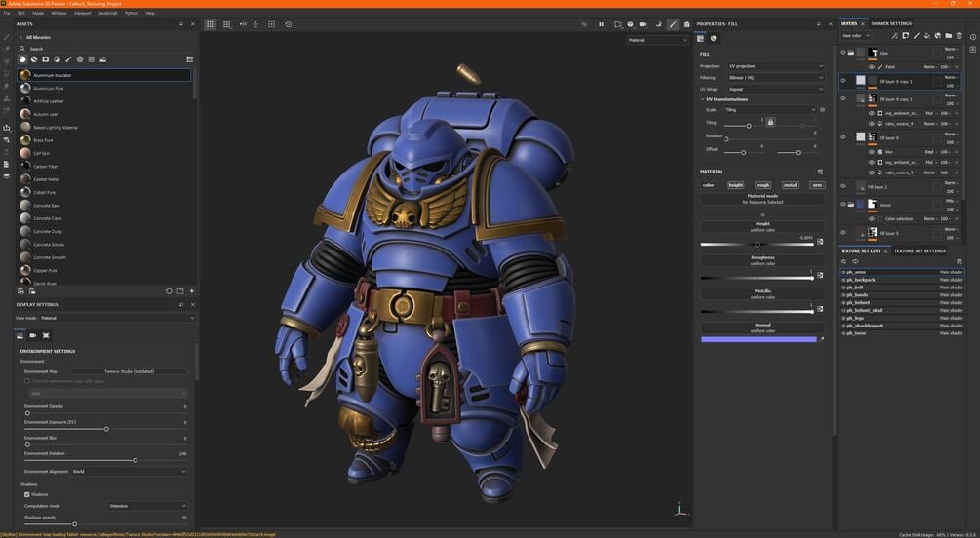Open the viewport Material channel dropdown
Screen dimensions: 980x538
point(657,40)
